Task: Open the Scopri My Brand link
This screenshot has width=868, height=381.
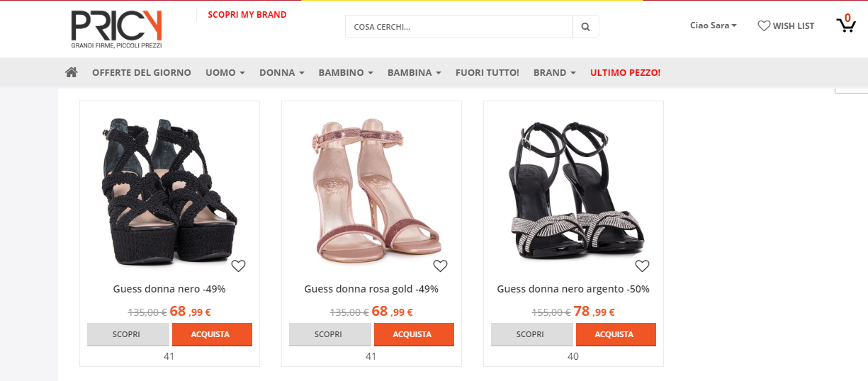Action: tap(247, 14)
